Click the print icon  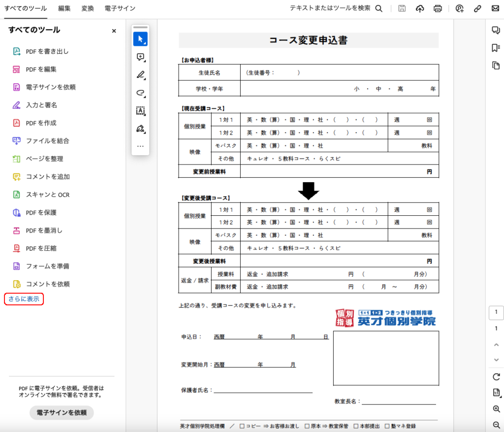pos(438,8)
